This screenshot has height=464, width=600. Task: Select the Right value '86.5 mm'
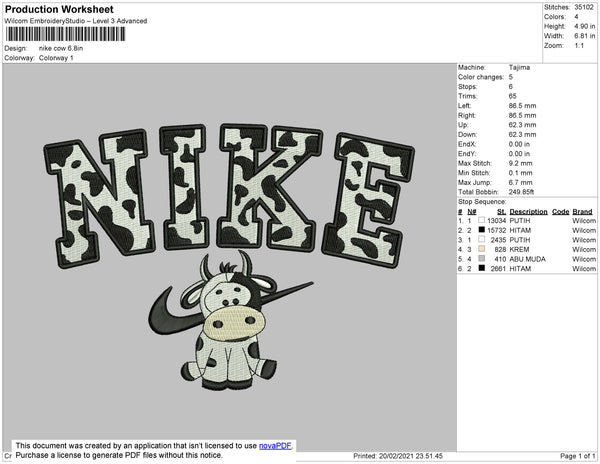coord(522,115)
